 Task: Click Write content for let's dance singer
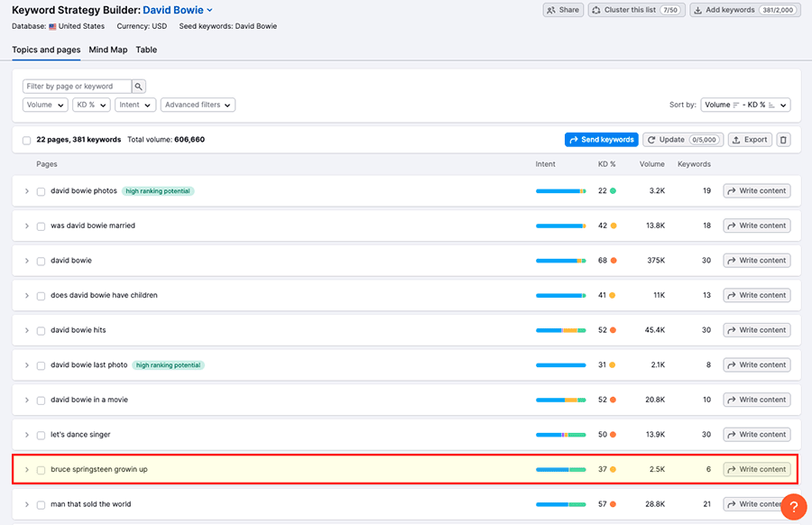(x=757, y=435)
